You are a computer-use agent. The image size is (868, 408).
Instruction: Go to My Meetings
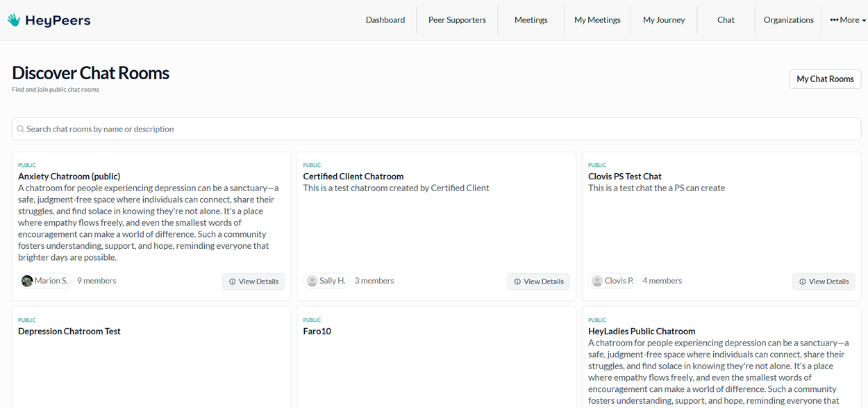[597, 20]
